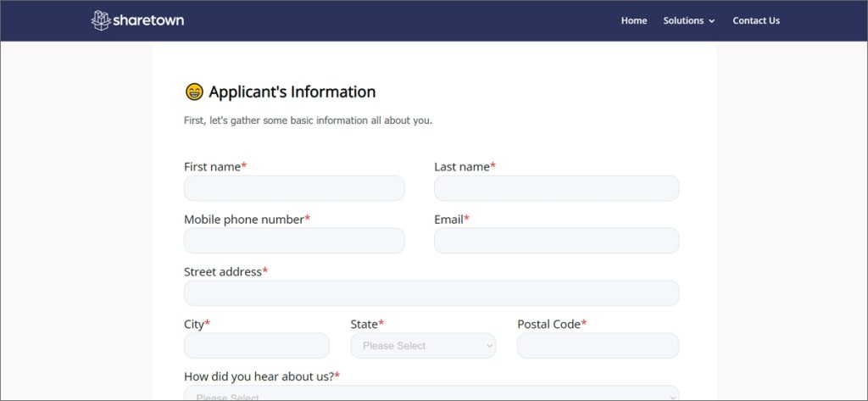Open the State 'Please Select' dropdown
This screenshot has height=401, width=868.
coord(421,346)
